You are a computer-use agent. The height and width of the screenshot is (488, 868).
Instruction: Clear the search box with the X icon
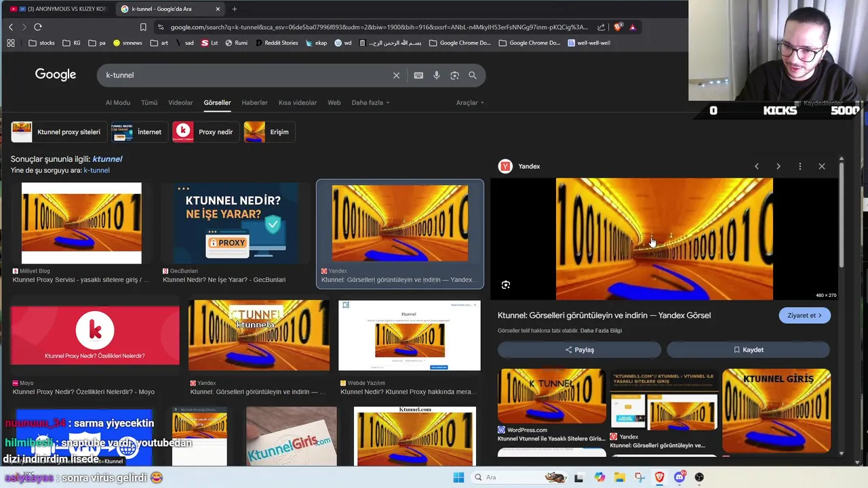(397, 75)
